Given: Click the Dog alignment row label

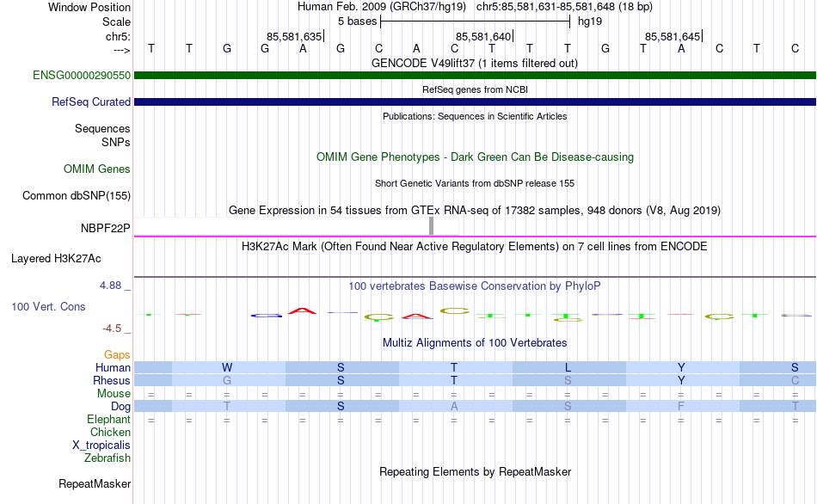Looking at the screenshot, I should 120,407.
